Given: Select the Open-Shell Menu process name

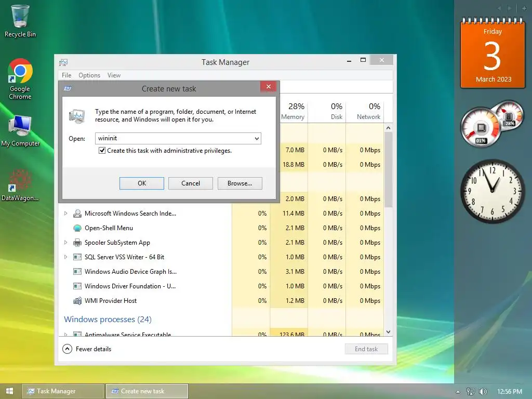Looking at the screenshot, I should pyautogui.click(x=109, y=228).
